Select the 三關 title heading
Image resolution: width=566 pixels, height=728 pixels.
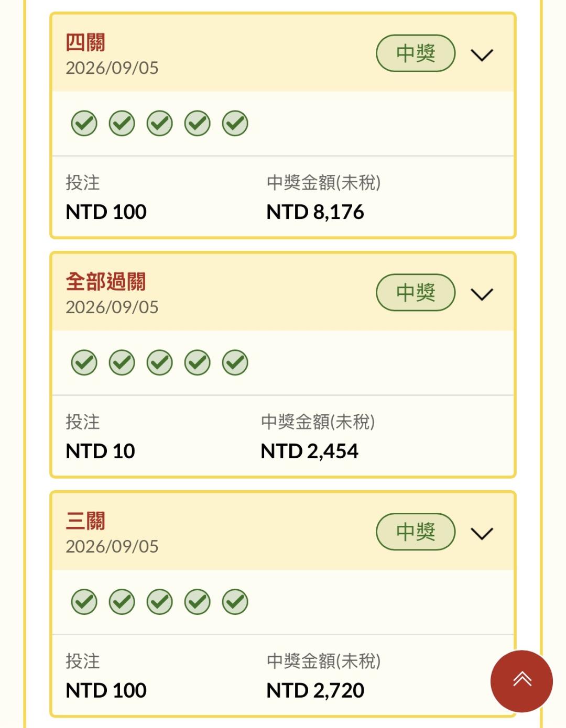[x=85, y=521]
